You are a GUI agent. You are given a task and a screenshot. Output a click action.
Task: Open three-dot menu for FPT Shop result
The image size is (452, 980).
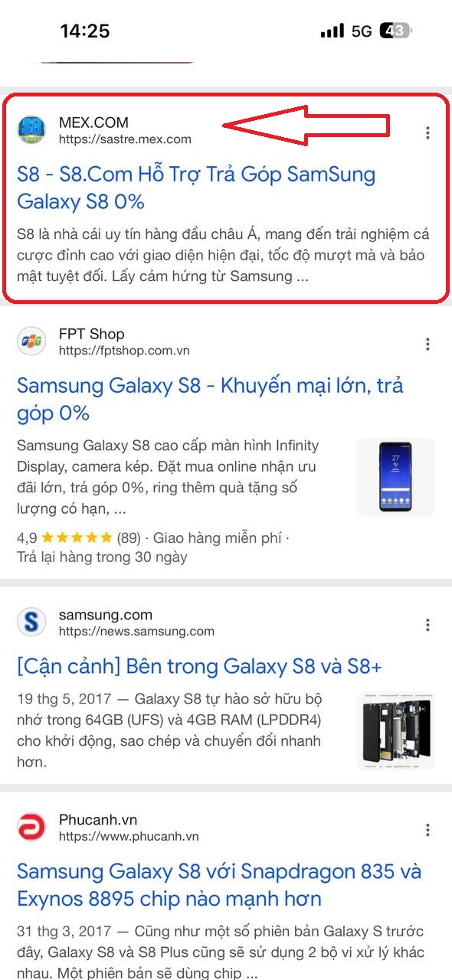(x=427, y=344)
